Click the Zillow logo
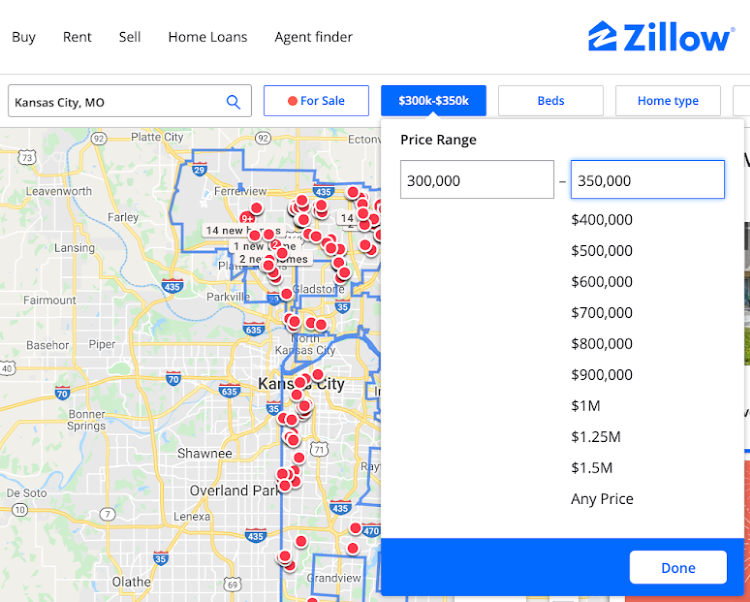The width and height of the screenshot is (750, 602). point(661,36)
